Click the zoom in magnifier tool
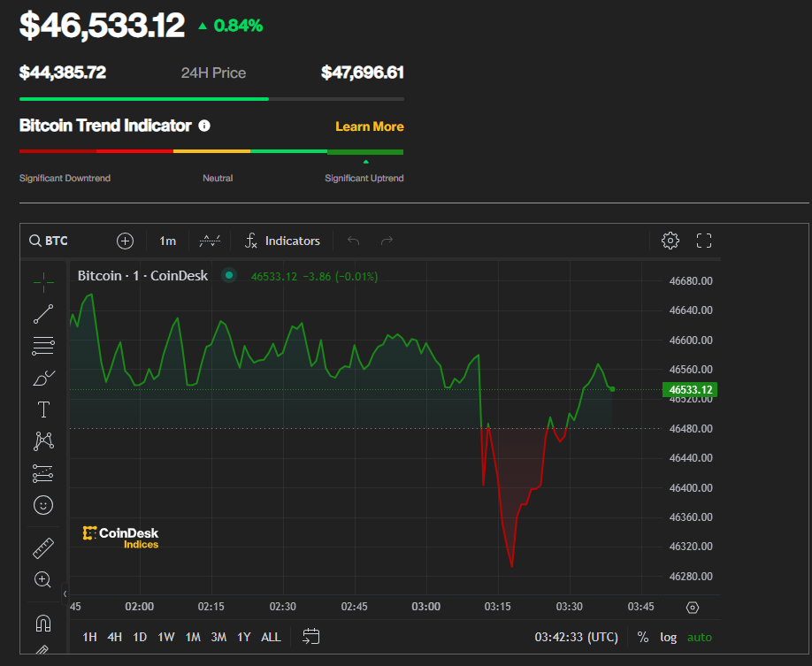812x666 pixels. (42, 580)
